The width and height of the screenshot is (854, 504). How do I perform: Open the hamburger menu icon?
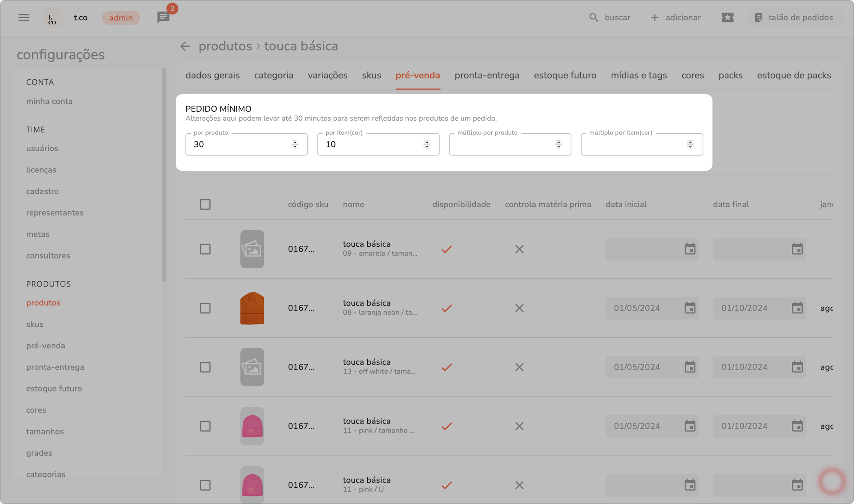pos(24,17)
